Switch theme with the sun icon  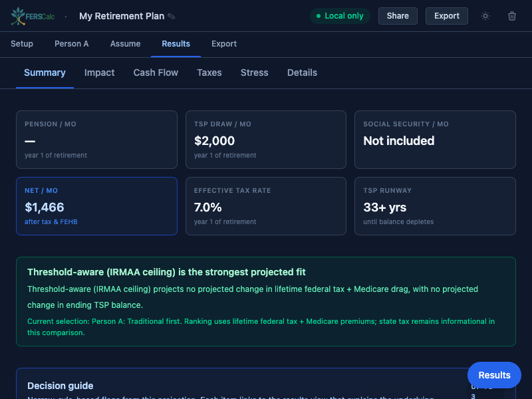(485, 16)
